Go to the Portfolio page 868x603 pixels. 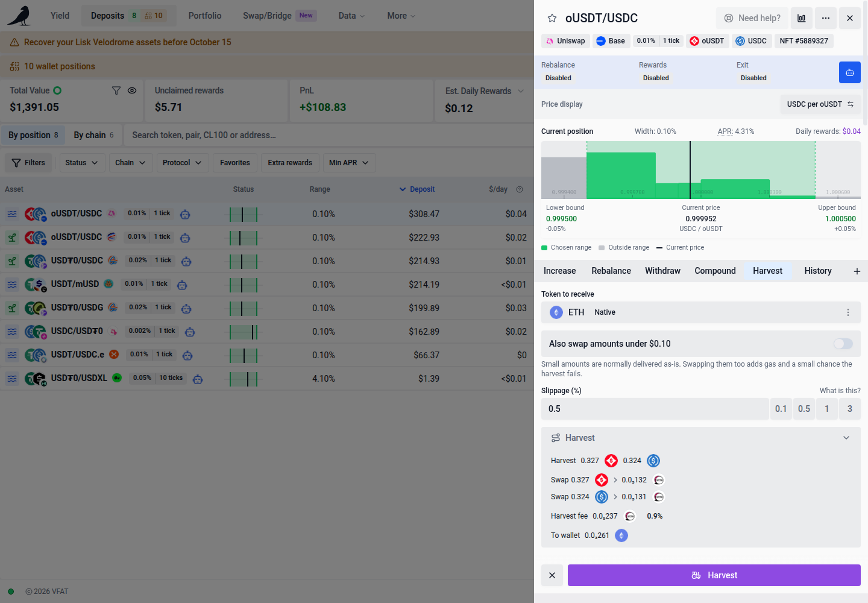pos(205,16)
